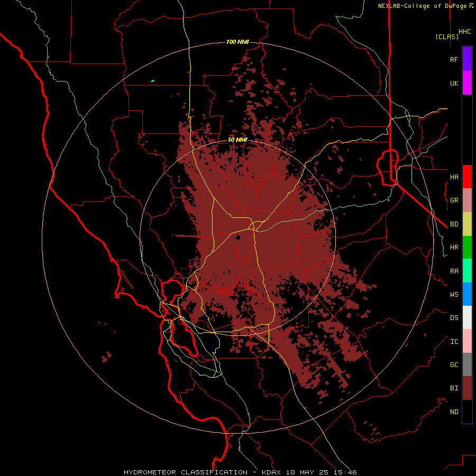Click the RF purple legend swatch
Screen dimensions: 476x476
point(467,59)
